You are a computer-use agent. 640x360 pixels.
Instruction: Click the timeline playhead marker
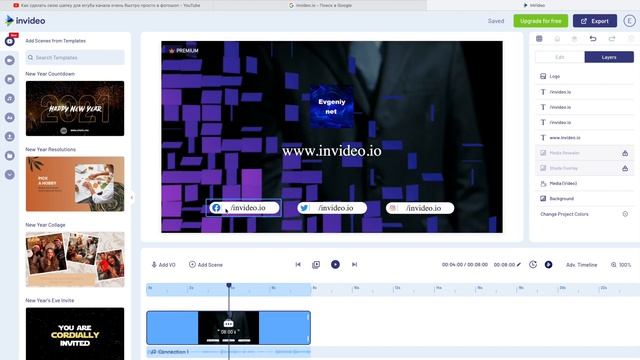point(229,285)
